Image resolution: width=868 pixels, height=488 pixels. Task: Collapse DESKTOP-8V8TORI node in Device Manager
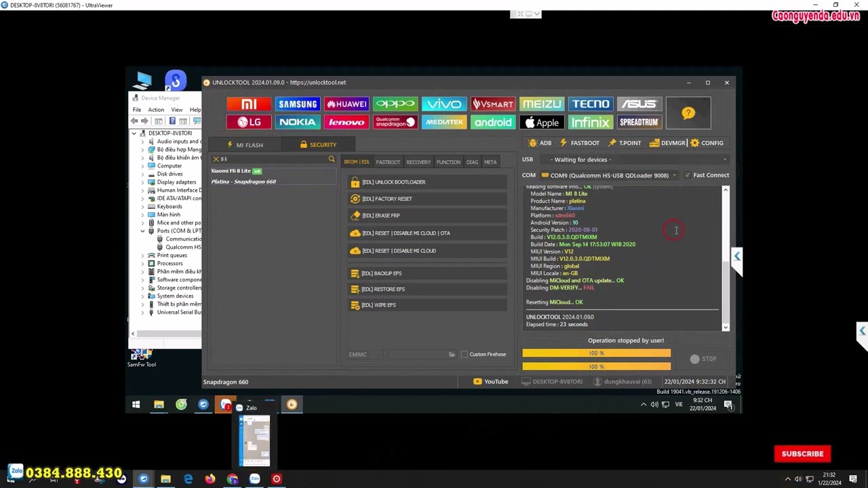pyautogui.click(x=134, y=134)
